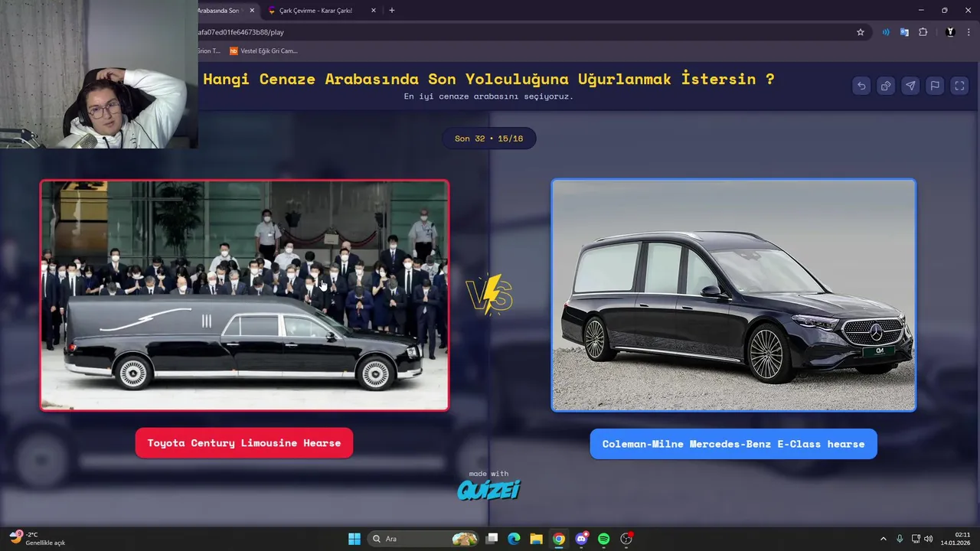Click the paper-plane share icon

(x=910, y=86)
